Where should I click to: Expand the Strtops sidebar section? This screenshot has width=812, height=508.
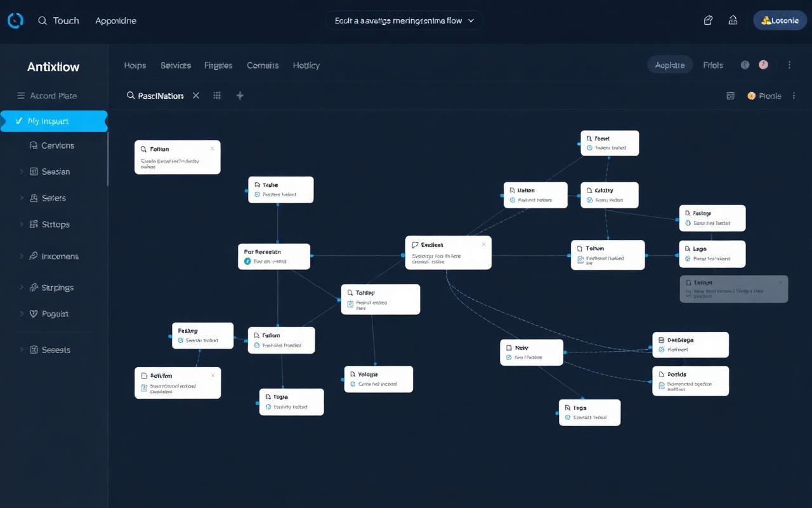pos(22,224)
